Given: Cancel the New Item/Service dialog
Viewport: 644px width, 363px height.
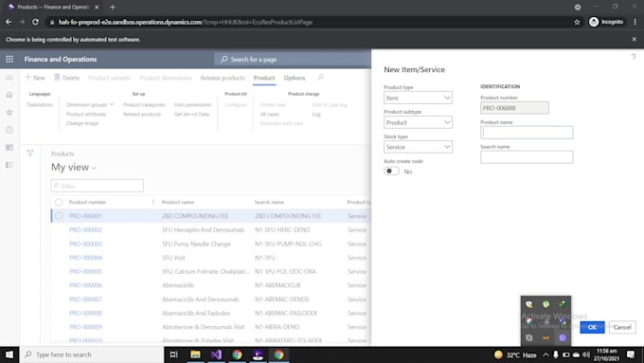Looking at the screenshot, I should click(x=622, y=327).
